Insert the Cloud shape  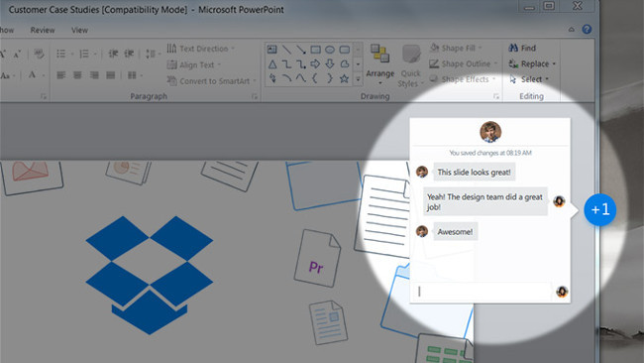pyautogui.click(x=344, y=63)
